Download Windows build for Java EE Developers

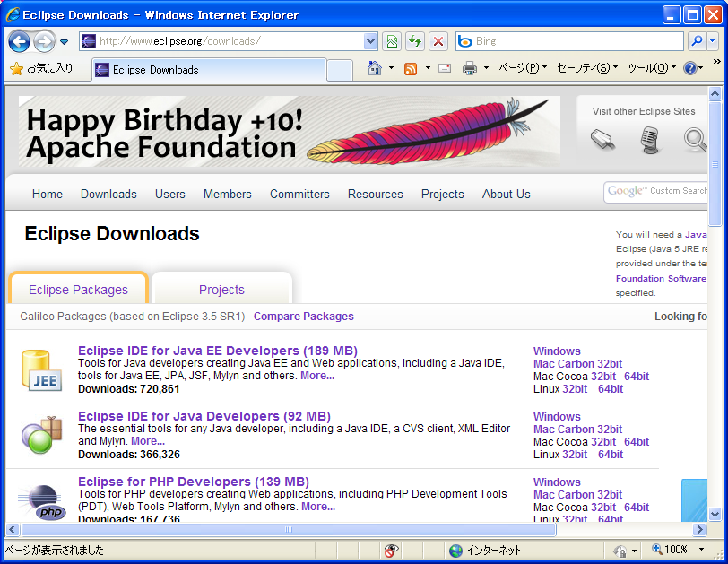pyautogui.click(x=557, y=351)
